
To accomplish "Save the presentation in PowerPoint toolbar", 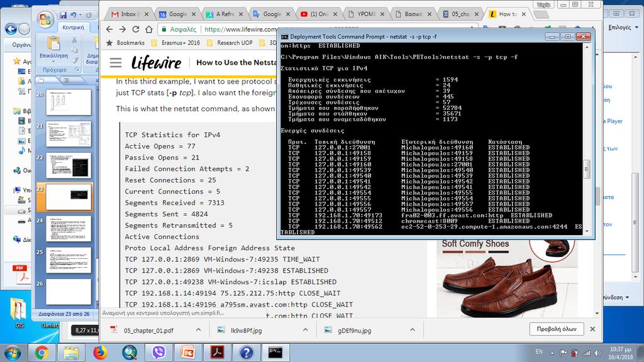I will (63, 15).
